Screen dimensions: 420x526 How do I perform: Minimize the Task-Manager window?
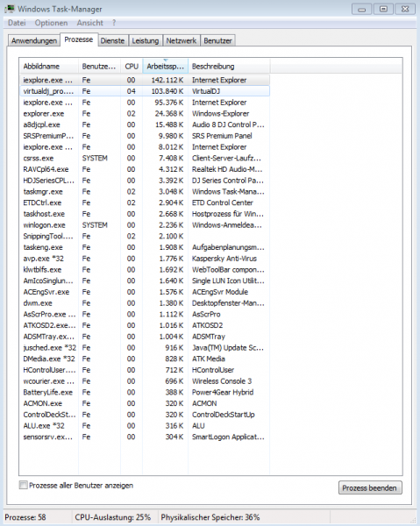361,9
